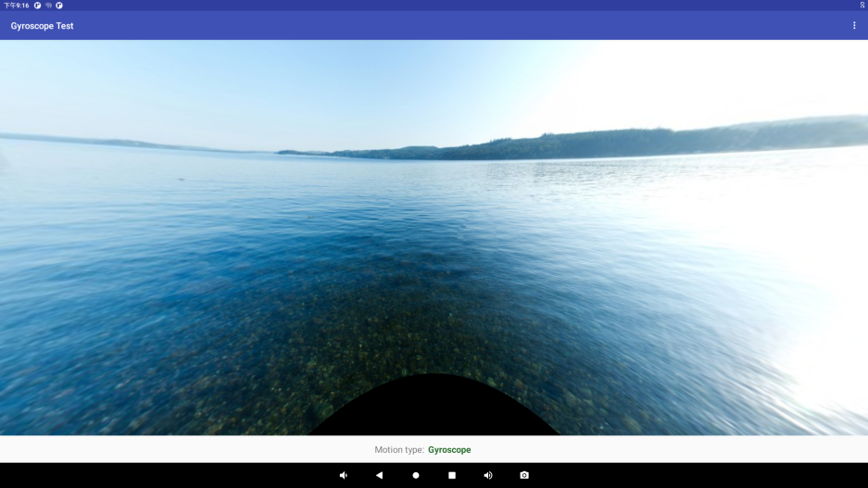
Task: Tap the last circular notification icon
Action: coord(59,6)
